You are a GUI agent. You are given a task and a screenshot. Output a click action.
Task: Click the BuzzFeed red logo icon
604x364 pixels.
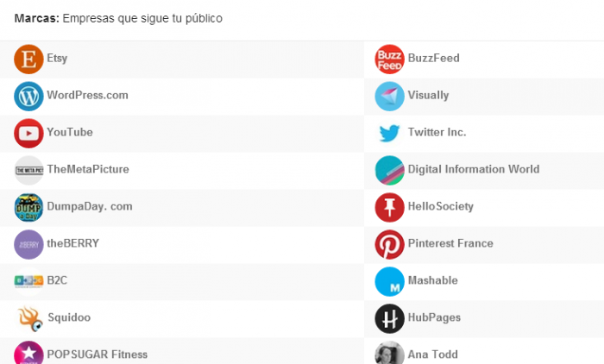pos(389,59)
